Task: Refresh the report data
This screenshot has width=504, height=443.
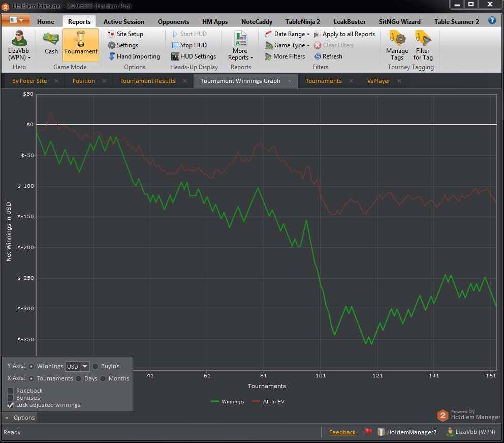Action: [328, 56]
